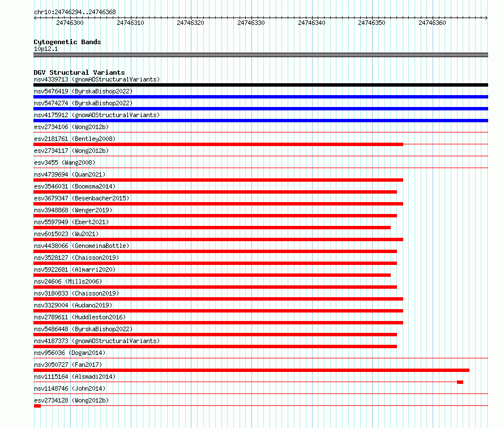This screenshot has width=504, height=428.
Task: Open variant esv3546031 (Boomsma2014)
Action: [75, 186]
